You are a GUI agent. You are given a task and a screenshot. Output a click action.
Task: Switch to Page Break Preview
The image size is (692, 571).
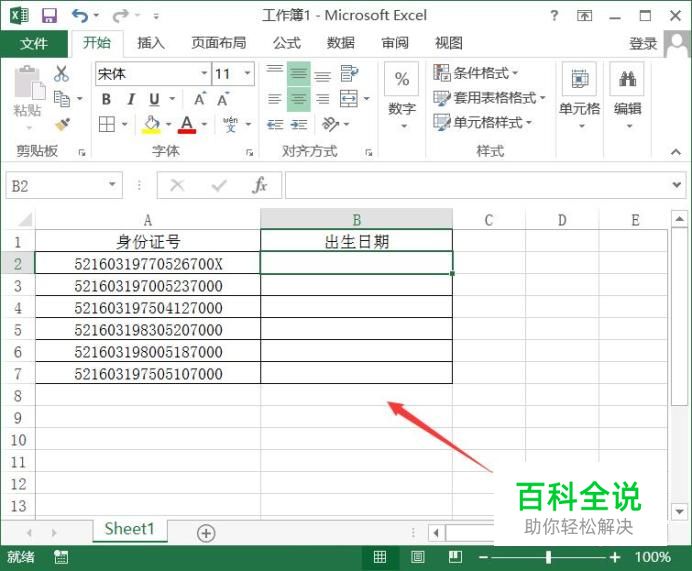455,557
